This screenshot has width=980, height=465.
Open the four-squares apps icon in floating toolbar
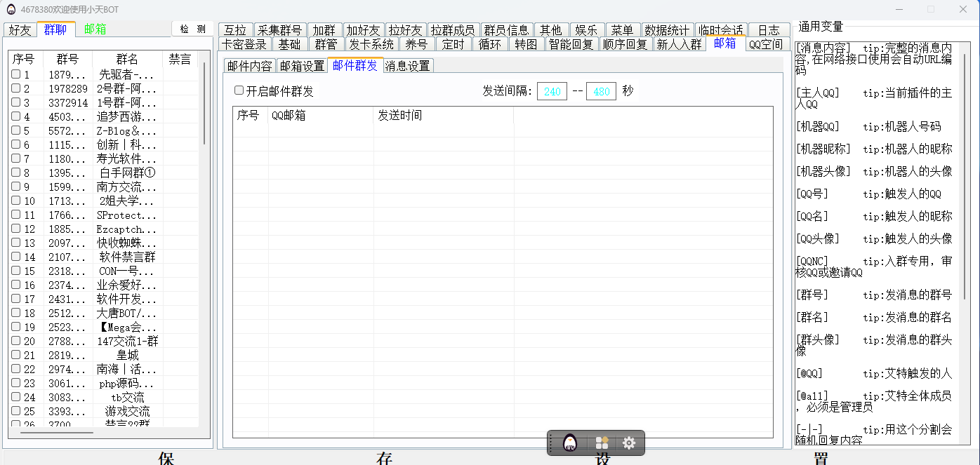click(602, 443)
